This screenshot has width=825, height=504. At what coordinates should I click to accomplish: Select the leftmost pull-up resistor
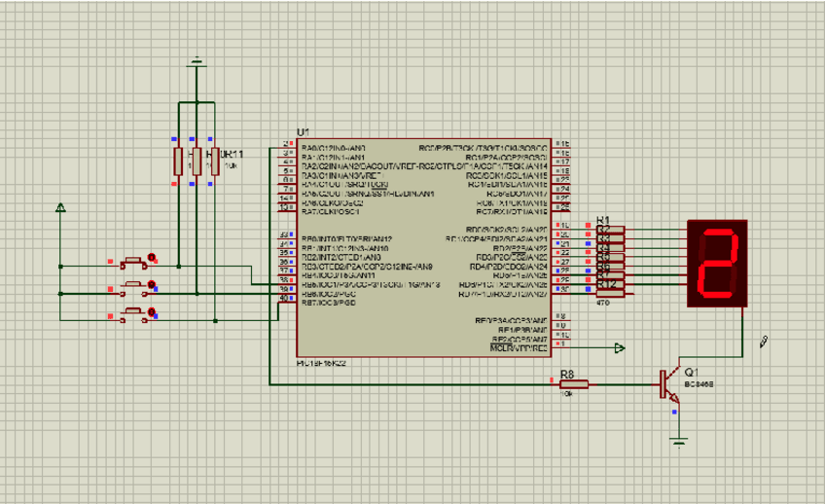tap(178, 162)
